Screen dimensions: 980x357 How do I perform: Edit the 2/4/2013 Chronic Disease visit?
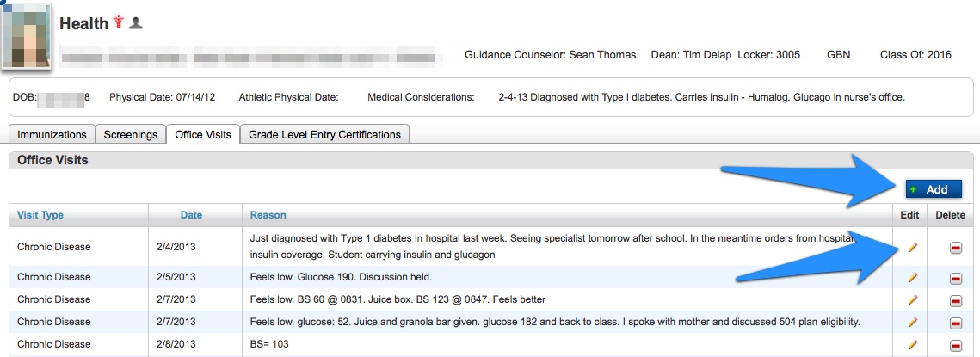point(913,248)
